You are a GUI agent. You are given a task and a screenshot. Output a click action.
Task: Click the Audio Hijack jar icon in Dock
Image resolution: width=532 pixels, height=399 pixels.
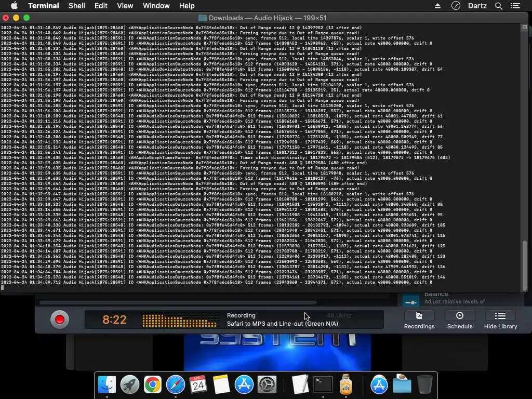(345, 384)
